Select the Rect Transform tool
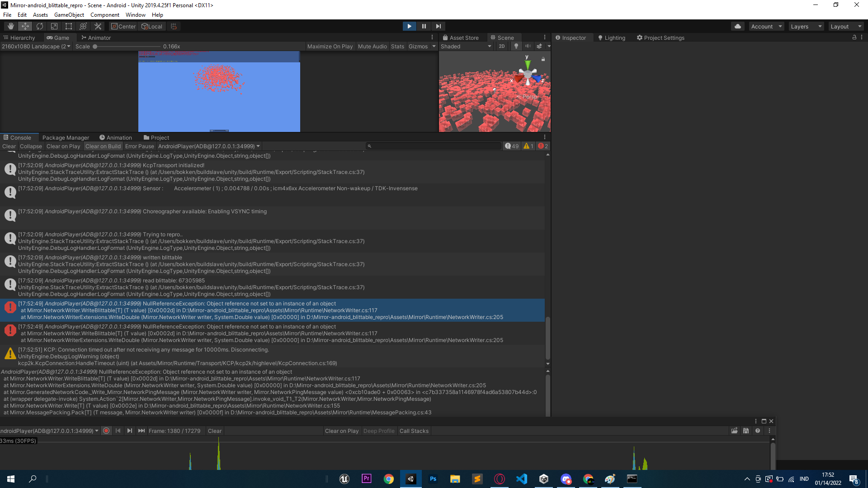This screenshot has width=868, height=488. tap(69, 26)
